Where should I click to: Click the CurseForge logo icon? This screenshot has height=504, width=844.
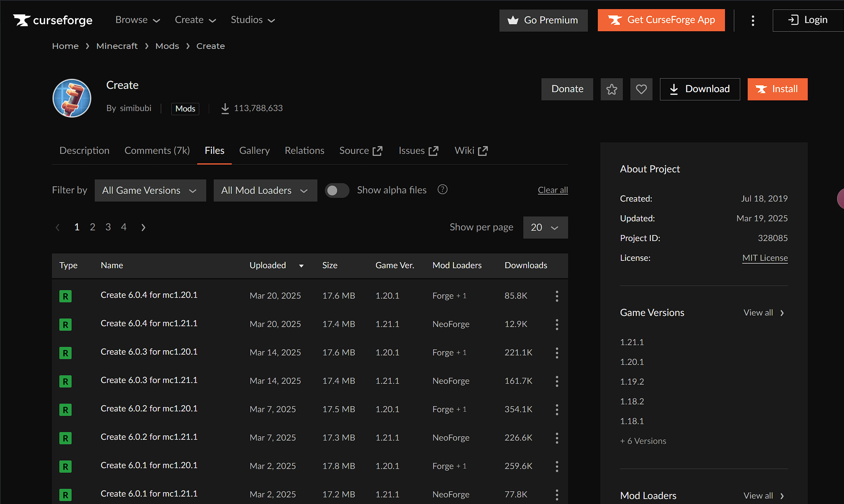coord(21,20)
